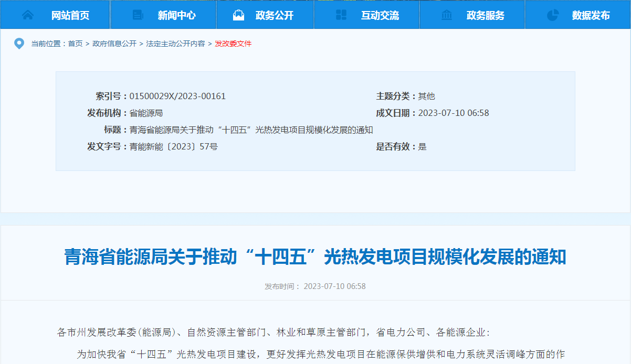Navigate to 数据发布 page

tap(591, 15)
